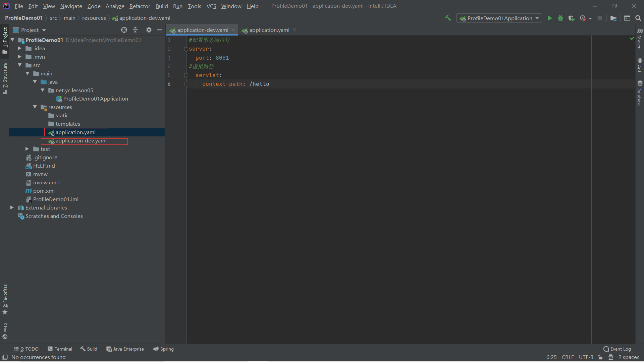The width and height of the screenshot is (644, 362).
Task: Switch to application.yaml editor tab
Action: 269,30
